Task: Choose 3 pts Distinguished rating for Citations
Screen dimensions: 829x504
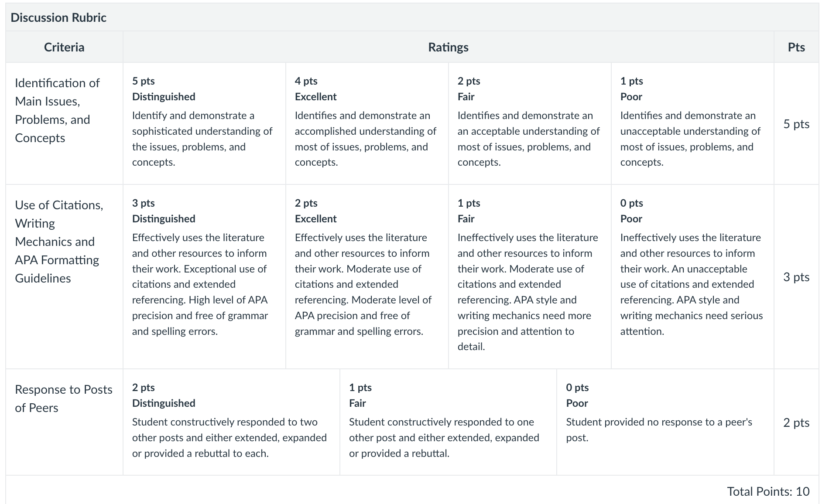Action: 204,276
